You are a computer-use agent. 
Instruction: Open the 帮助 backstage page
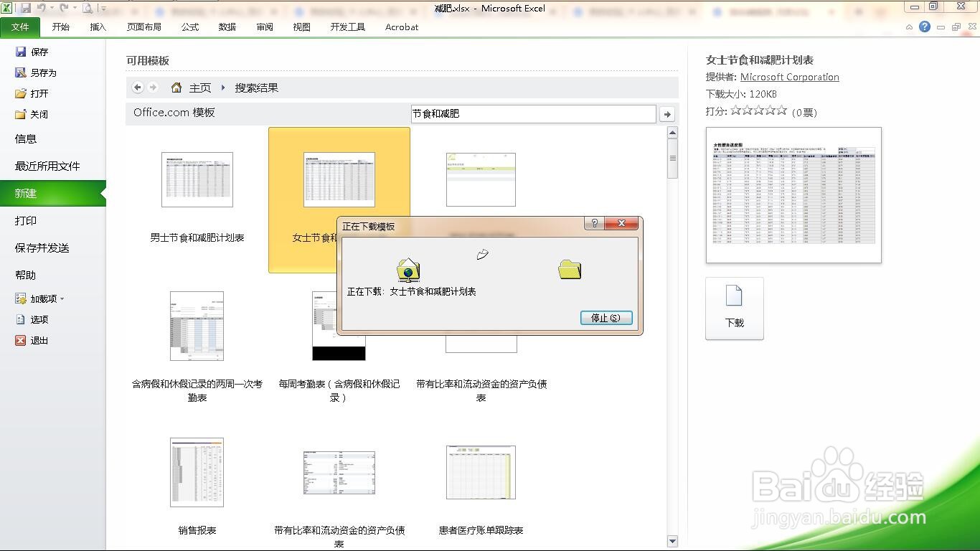click(26, 275)
